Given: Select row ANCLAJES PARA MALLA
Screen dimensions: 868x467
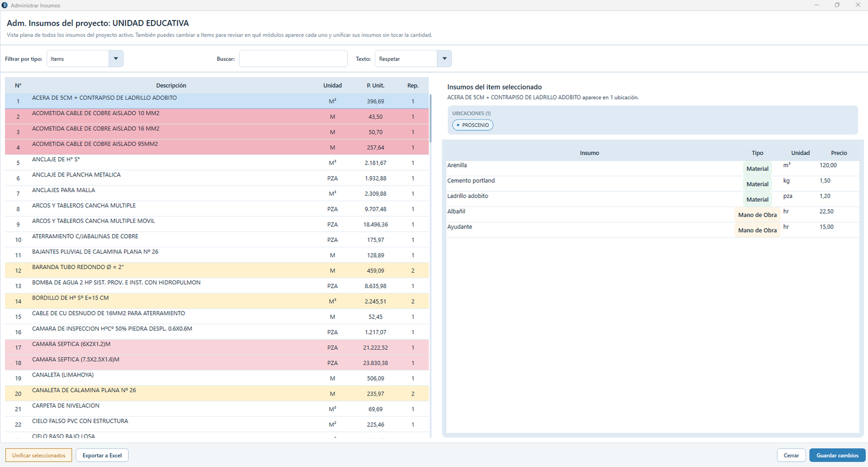Looking at the screenshot, I should pos(217,193).
